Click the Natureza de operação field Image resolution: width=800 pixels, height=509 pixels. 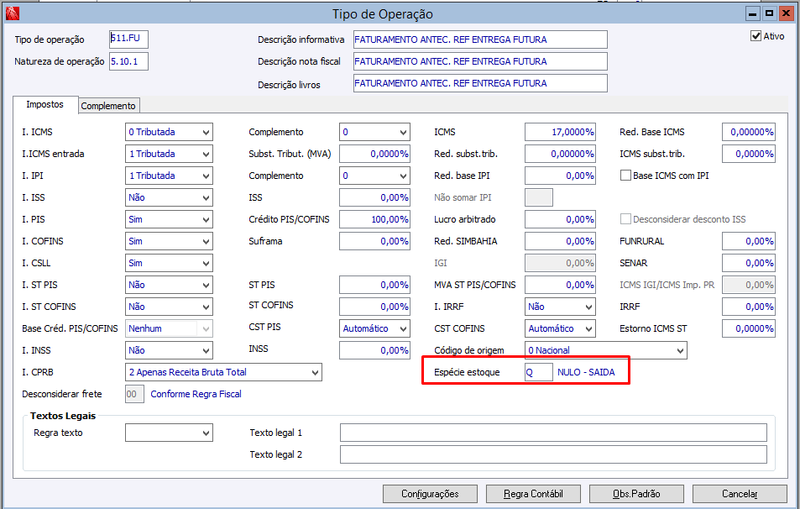(129, 61)
